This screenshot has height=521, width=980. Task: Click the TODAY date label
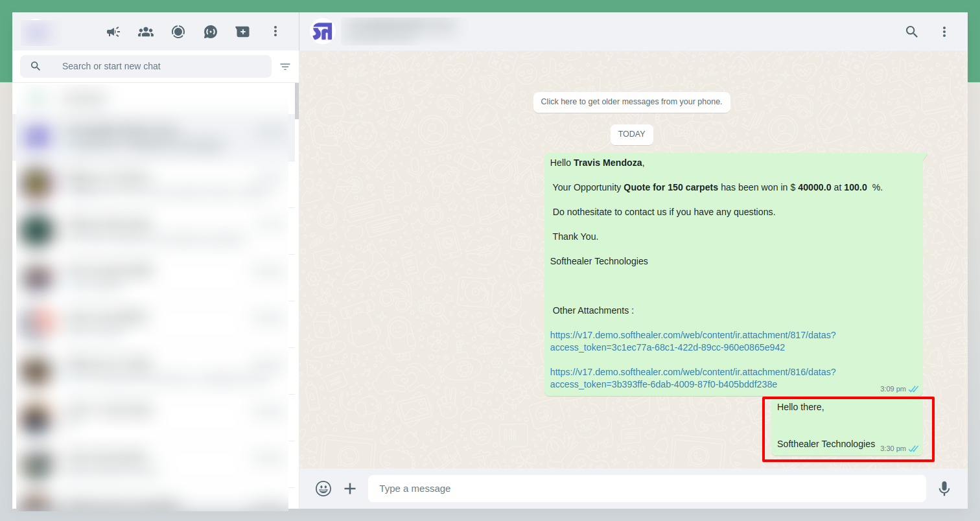point(632,134)
